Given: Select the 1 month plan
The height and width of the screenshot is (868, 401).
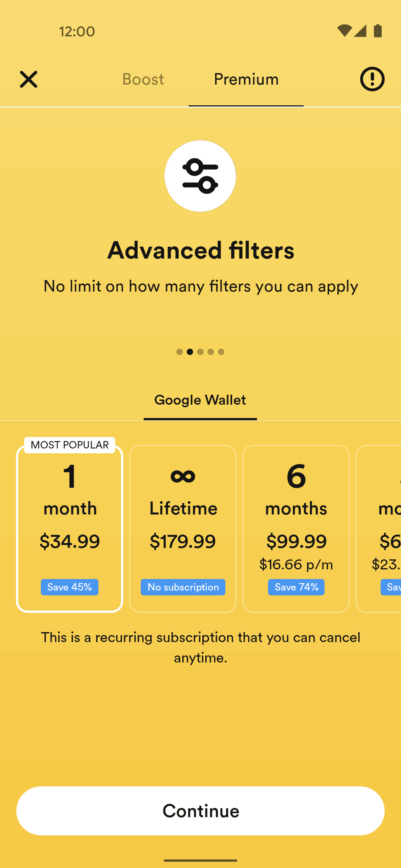Looking at the screenshot, I should point(69,527).
